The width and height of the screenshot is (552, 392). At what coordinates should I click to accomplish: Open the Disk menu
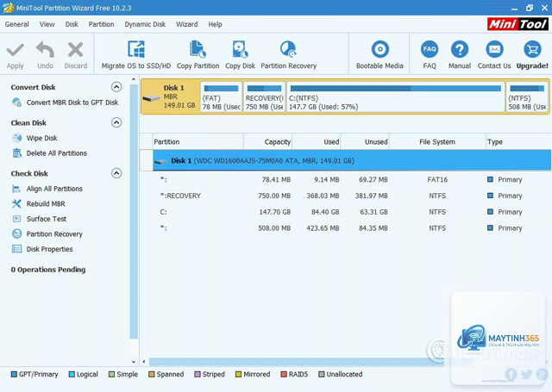click(72, 24)
